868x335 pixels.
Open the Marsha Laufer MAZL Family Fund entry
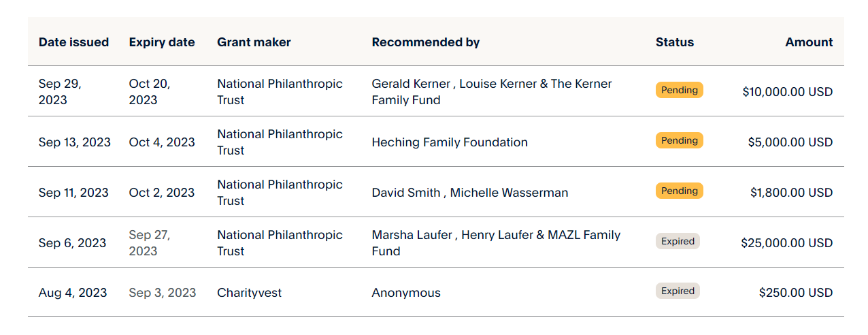(496, 243)
